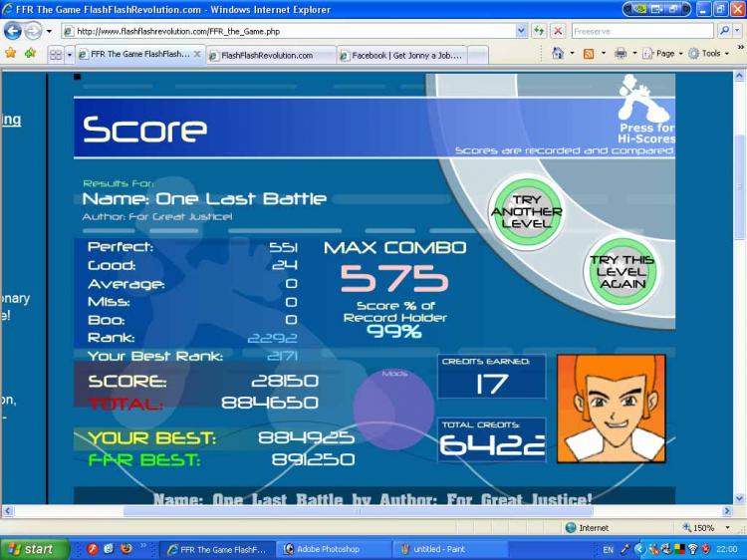Click the horizontal scrollbar thumb
This screenshot has height=560, width=747.
[359, 511]
